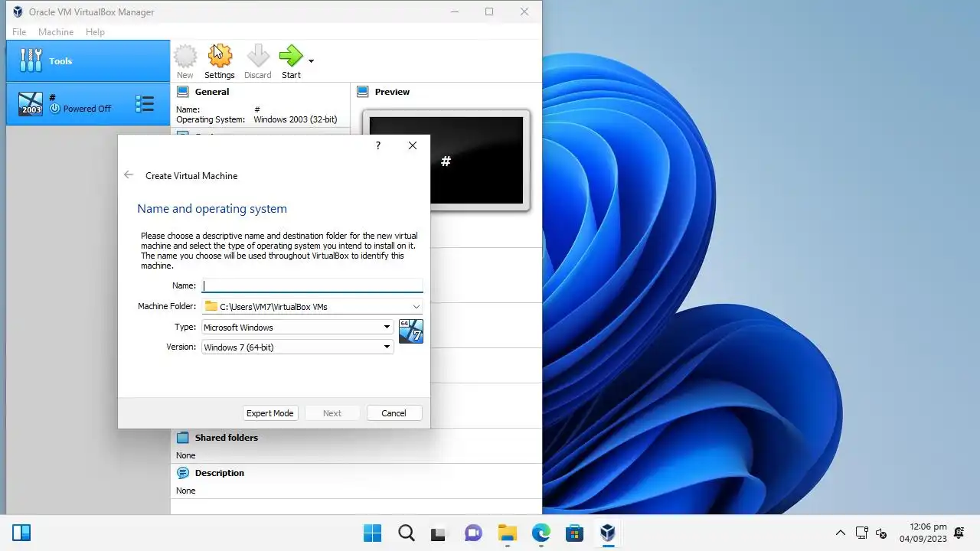Open Task View on taskbar
The width and height of the screenshot is (980, 551).
[x=439, y=533]
